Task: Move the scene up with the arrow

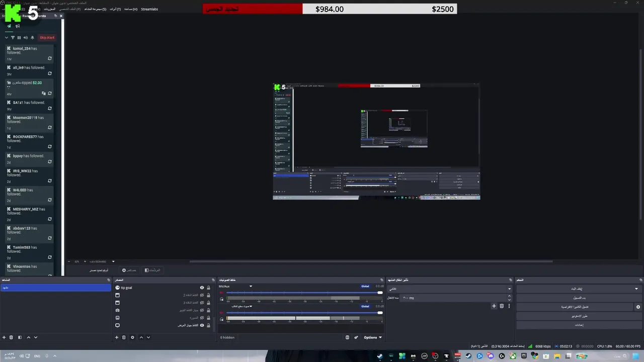Action: tap(28, 337)
